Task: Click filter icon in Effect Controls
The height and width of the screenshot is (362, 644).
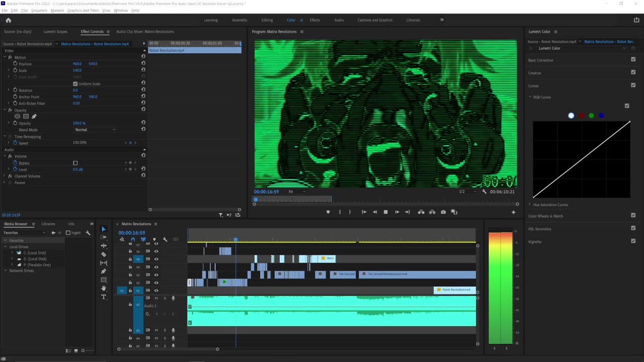Action: coord(220,215)
